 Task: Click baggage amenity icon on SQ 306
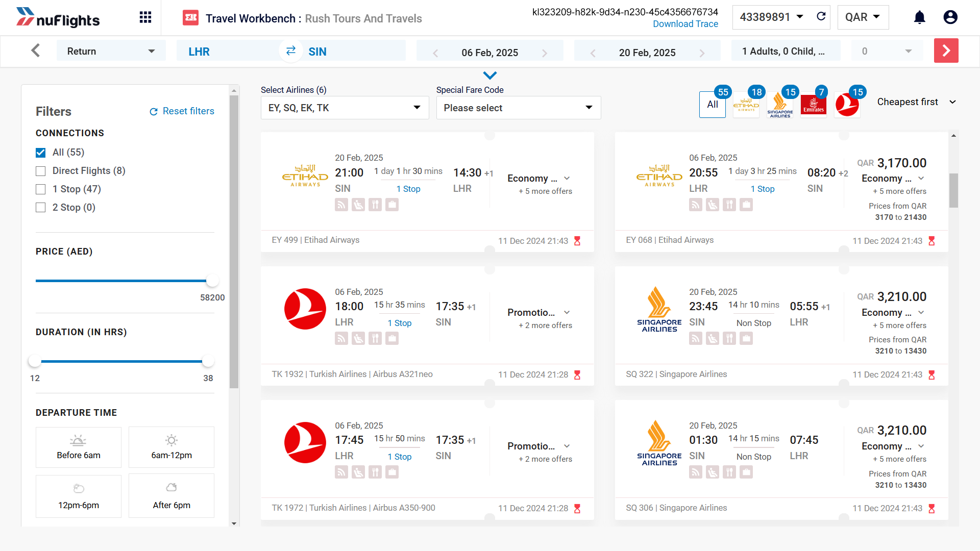(746, 472)
